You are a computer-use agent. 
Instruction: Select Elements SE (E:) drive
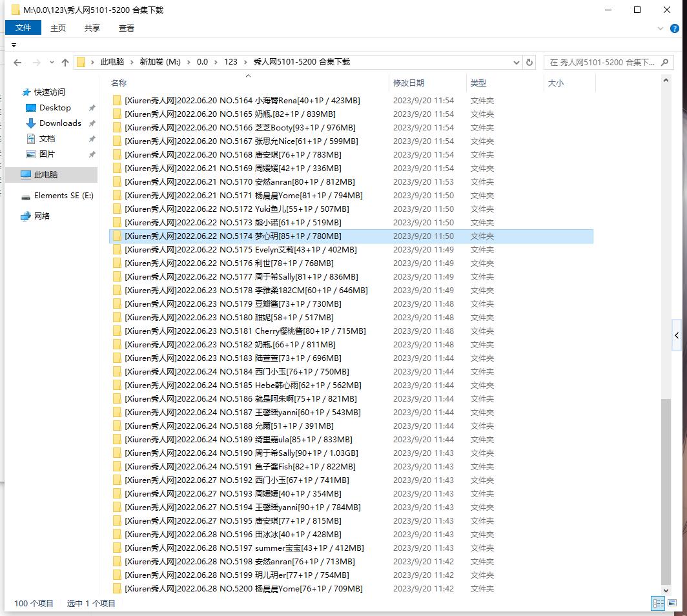click(x=63, y=196)
